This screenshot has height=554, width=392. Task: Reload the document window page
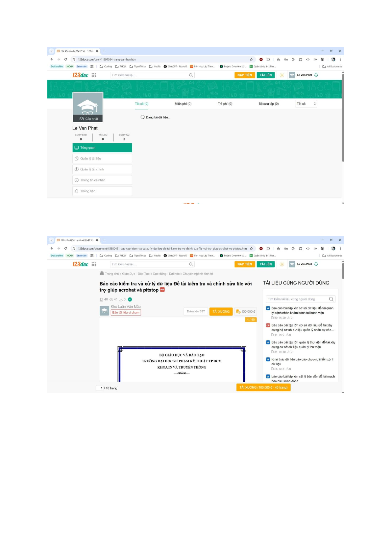coord(65,249)
